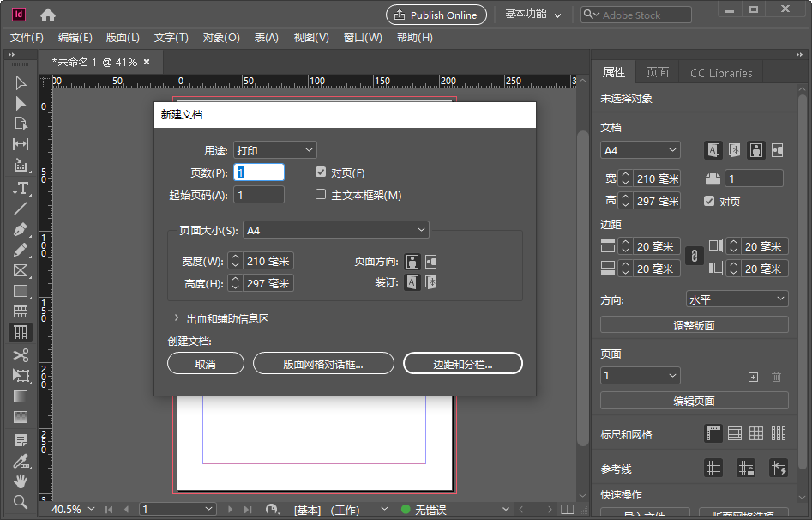Open the 页面大小 A4 dropdown

click(x=335, y=229)
